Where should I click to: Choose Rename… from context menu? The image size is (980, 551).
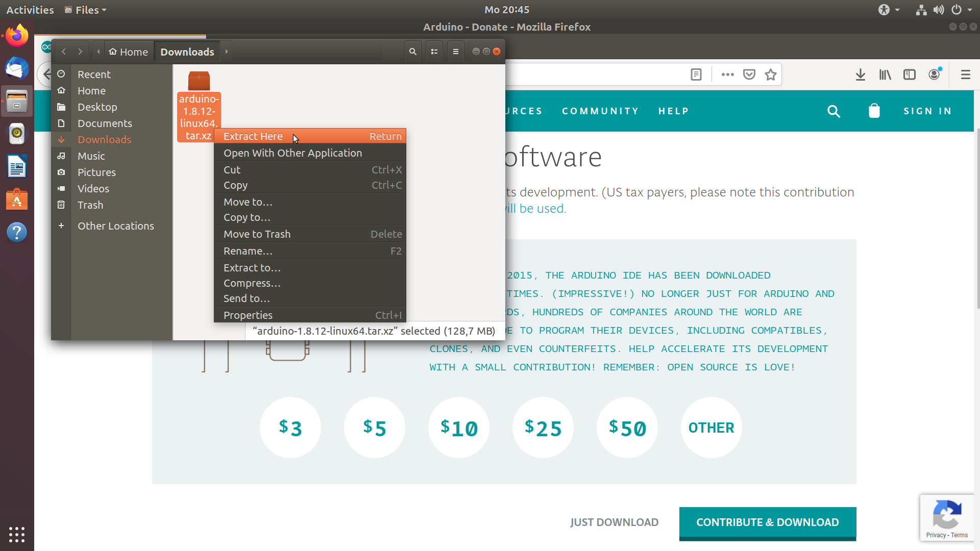coord(310,251)
